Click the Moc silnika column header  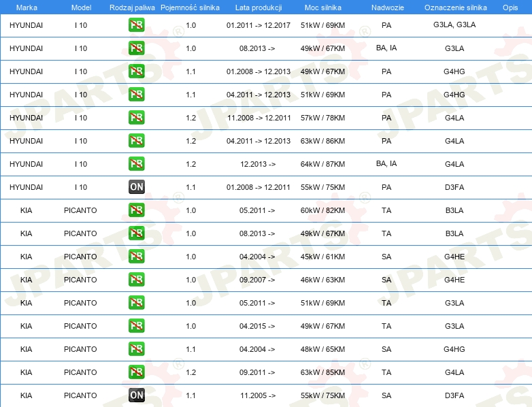322,7
